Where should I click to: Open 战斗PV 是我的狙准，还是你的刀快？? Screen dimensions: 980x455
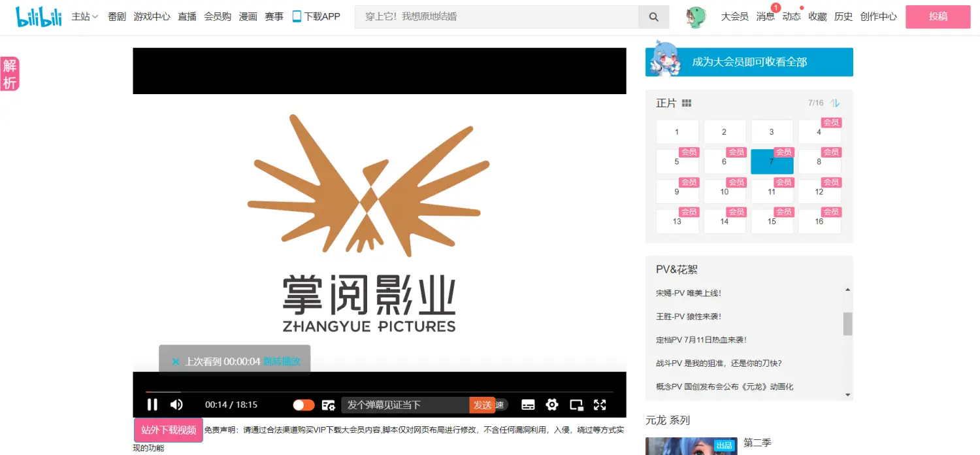point(719,363)
